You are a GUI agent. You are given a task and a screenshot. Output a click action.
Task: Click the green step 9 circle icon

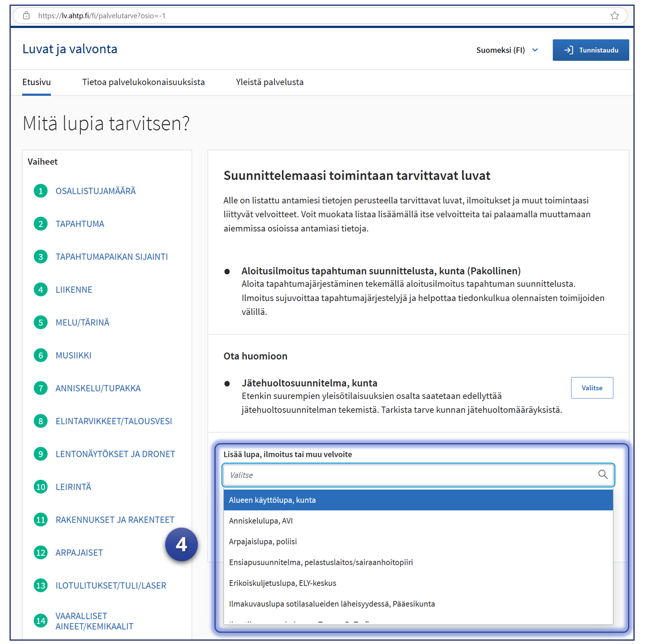pyautogui.click(x=41, y=454)
